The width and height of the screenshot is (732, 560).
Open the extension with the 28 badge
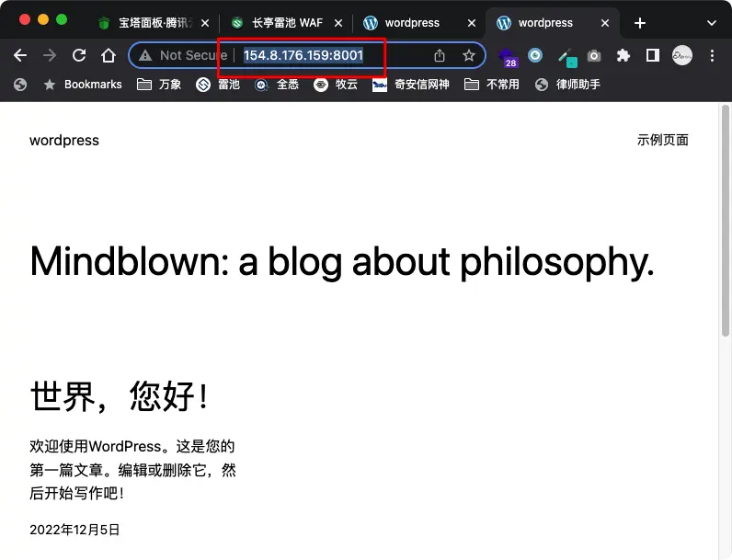pos(508,56)
